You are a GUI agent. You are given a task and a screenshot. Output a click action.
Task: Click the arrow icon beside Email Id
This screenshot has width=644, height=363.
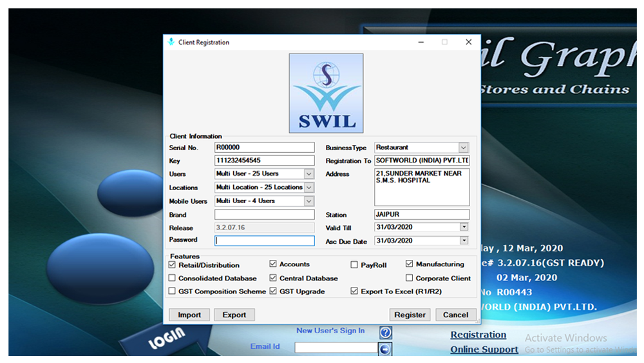385,349
